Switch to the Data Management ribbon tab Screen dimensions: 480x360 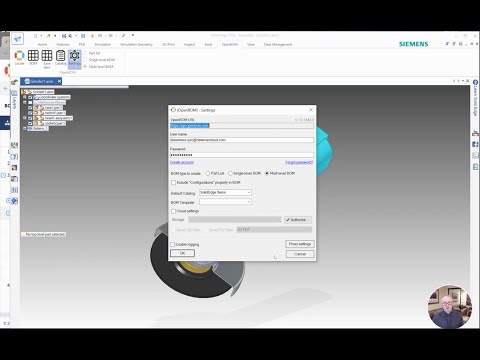278,44
